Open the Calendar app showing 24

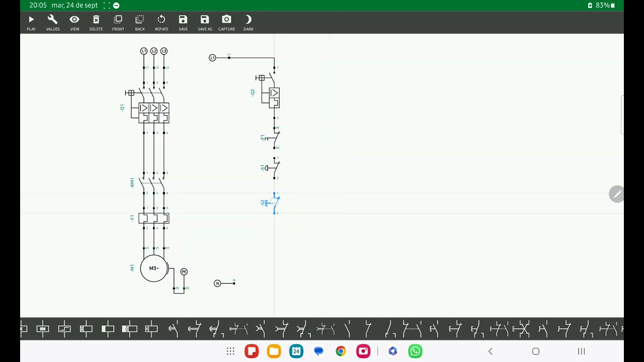296,351
